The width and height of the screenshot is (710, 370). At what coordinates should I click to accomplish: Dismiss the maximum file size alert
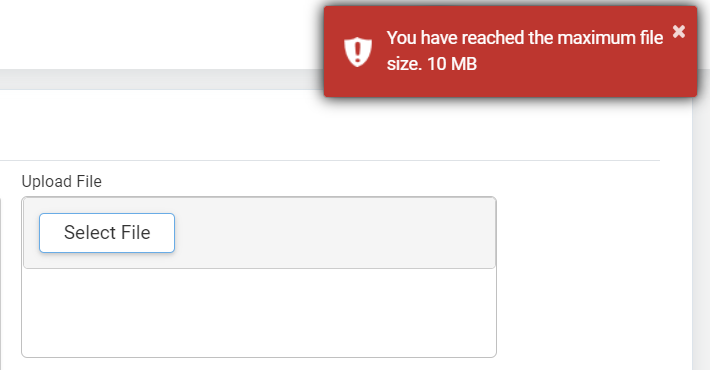coord(678,32)
